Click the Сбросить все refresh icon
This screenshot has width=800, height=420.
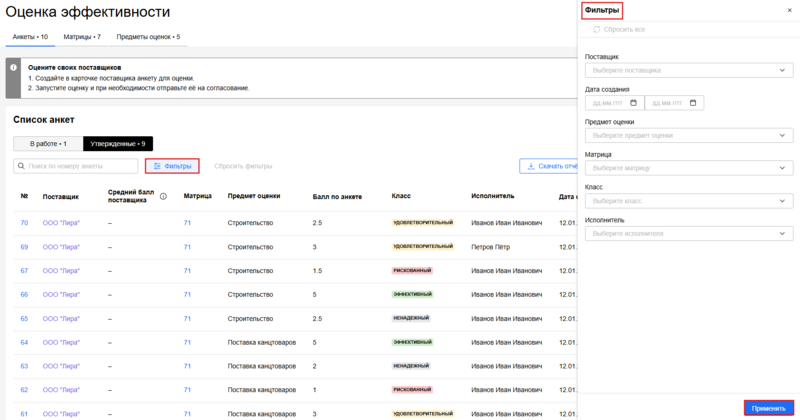pyautogui.click(x=597, y=31)
